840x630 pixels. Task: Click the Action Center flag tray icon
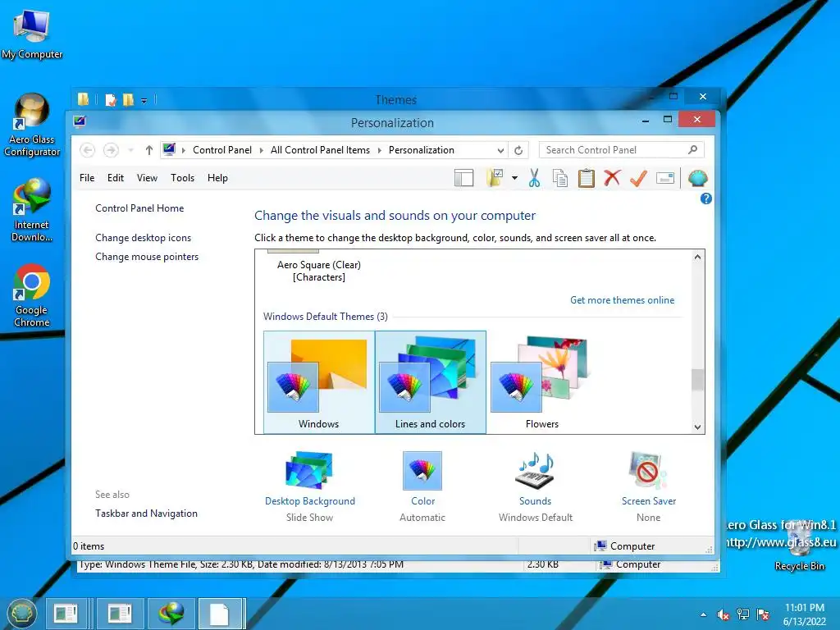pyautogui.click(x=763, y=614)
